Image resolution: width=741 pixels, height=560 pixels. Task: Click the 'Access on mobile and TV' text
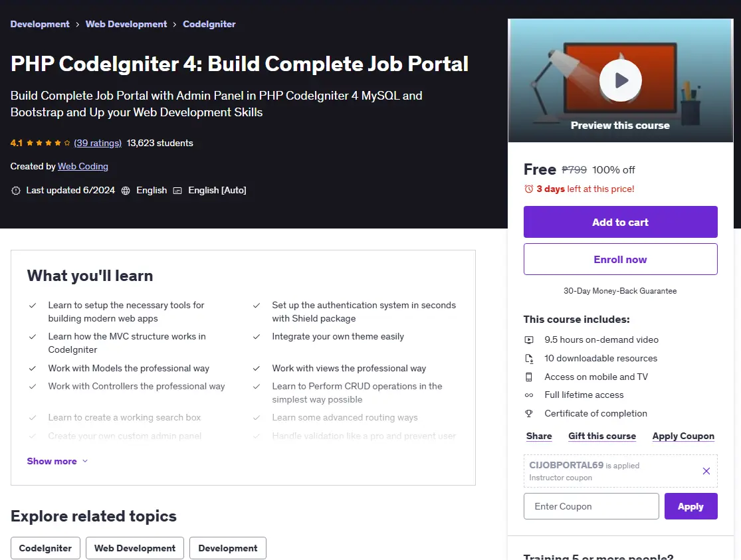[x=596, y=377]
